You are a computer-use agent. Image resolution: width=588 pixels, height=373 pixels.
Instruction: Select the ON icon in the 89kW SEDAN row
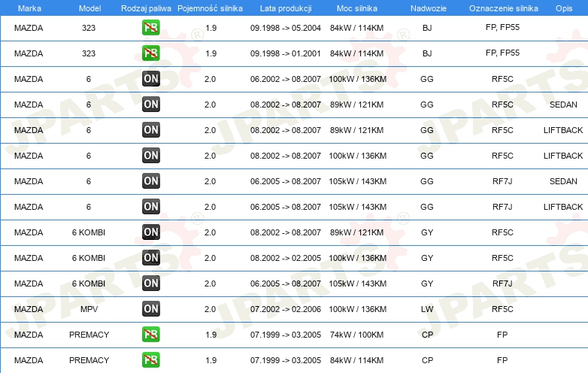pyautogui.click(x=150, y=105)
